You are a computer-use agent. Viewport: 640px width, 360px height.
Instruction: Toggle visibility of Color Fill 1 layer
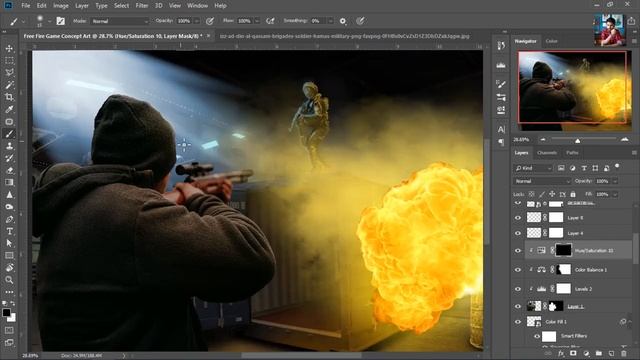518,322
